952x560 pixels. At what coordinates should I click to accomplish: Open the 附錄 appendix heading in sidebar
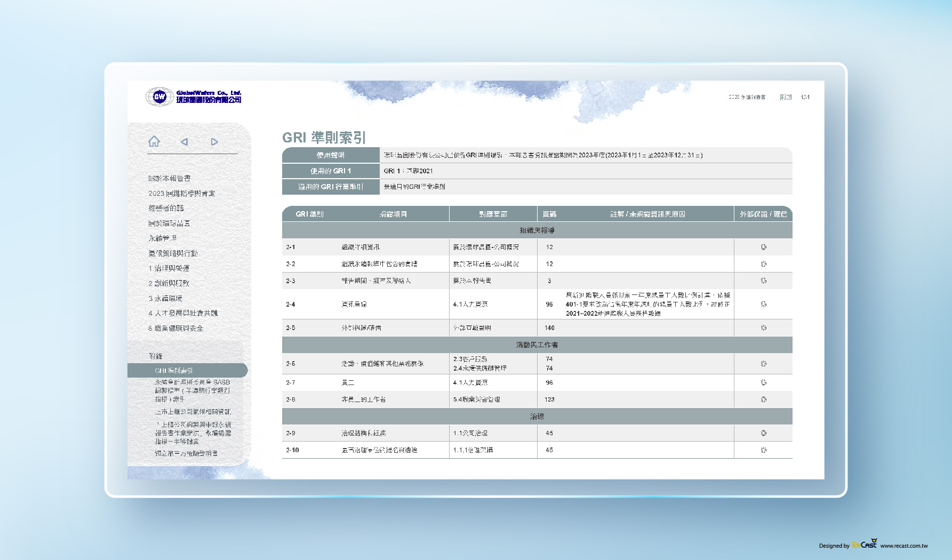point(156,356)
